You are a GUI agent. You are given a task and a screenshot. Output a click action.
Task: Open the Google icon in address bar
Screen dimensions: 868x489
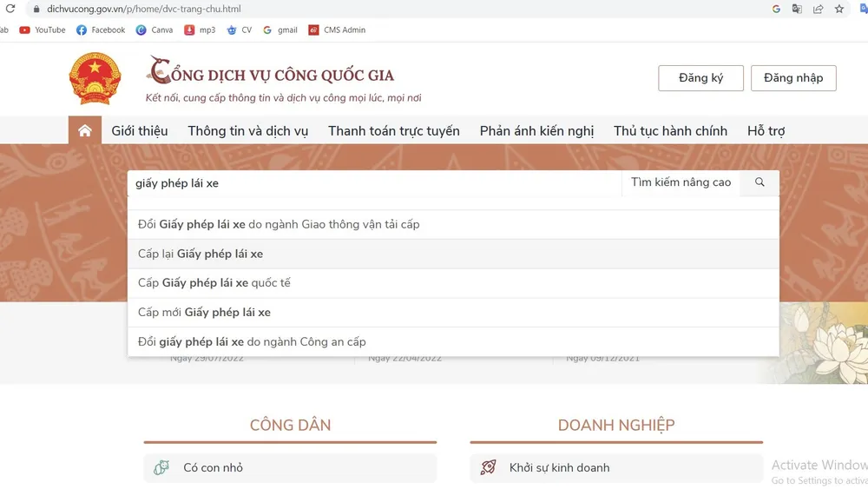point(776,9)
